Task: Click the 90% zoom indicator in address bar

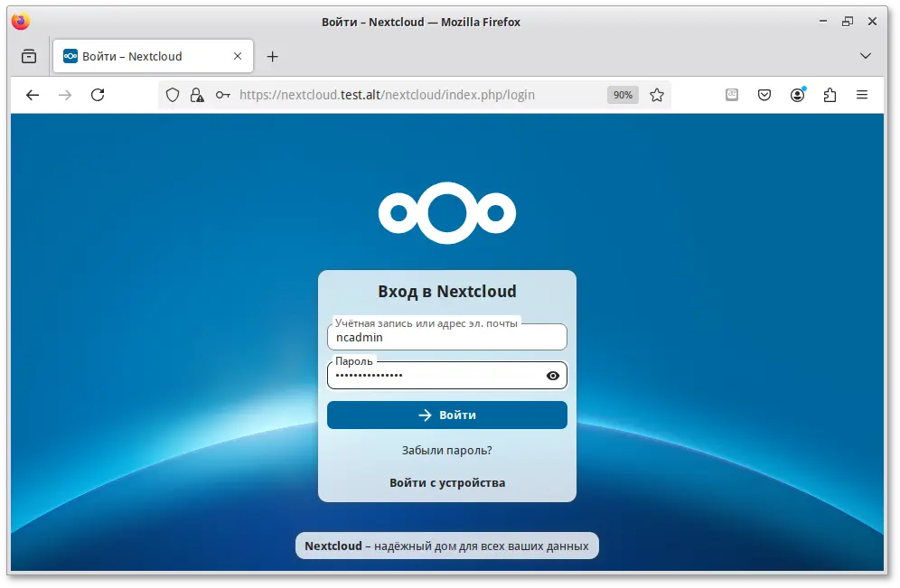Action: click(622, 94)
